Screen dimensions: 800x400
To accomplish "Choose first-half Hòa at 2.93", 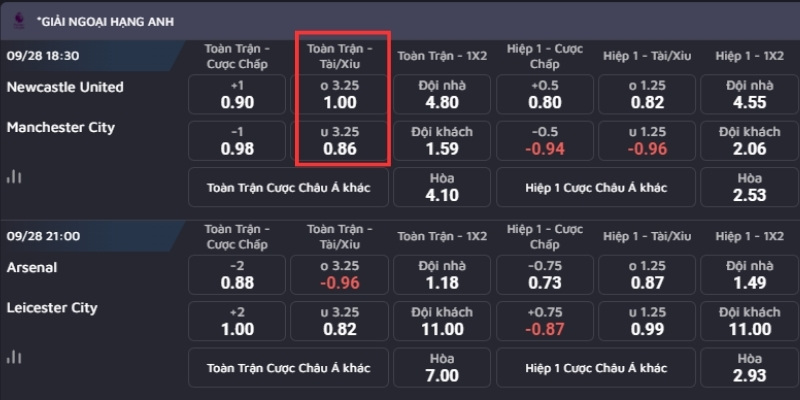I will click(749, 368).
